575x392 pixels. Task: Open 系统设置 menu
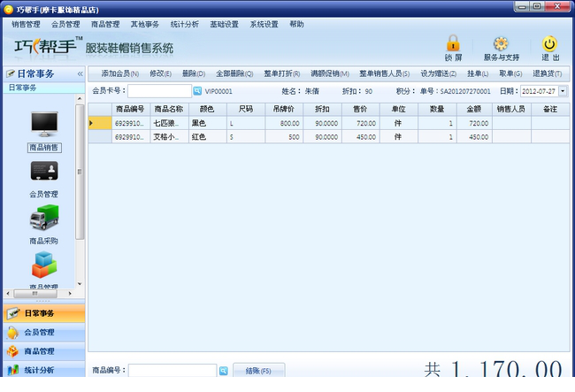tap(264, 24)
